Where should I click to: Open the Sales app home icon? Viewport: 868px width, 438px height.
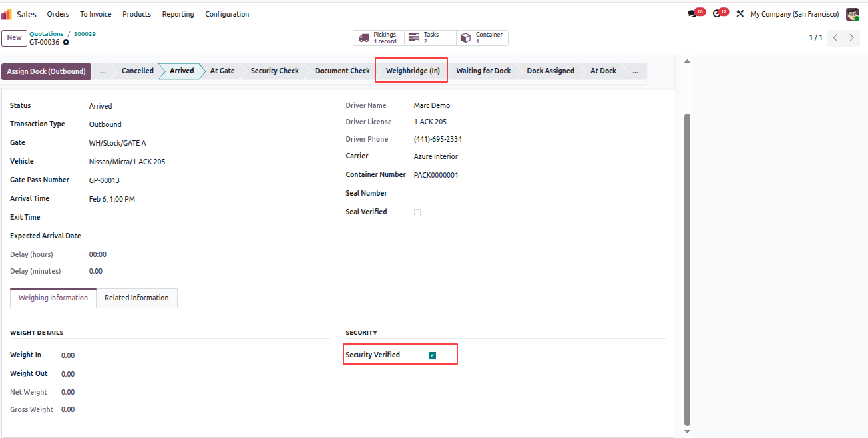[x=6, y=14]
